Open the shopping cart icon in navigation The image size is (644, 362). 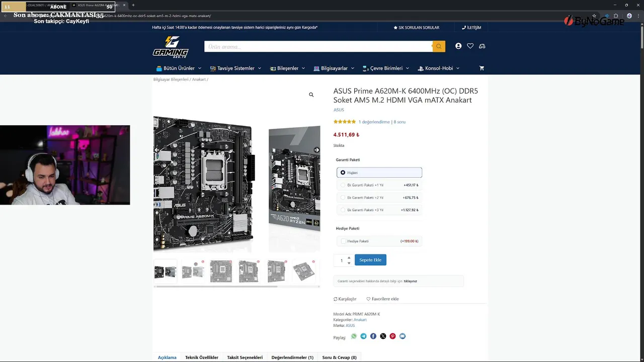click(481, 68)
